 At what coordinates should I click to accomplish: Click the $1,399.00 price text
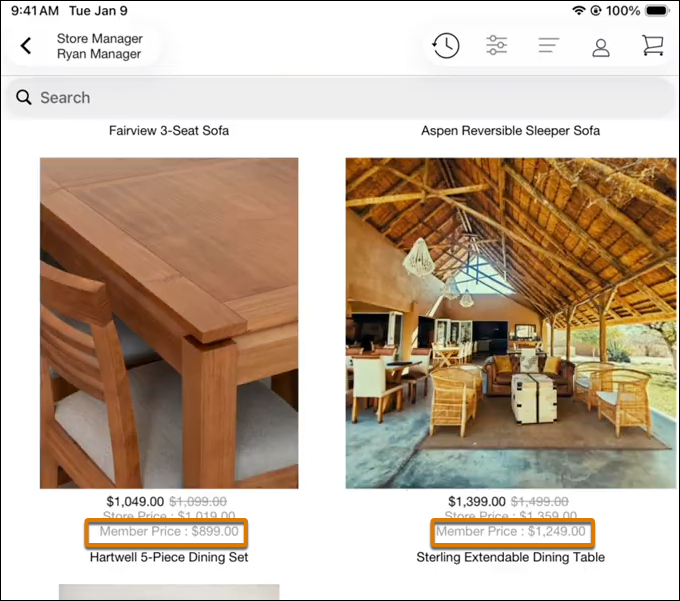pos(477,502)
